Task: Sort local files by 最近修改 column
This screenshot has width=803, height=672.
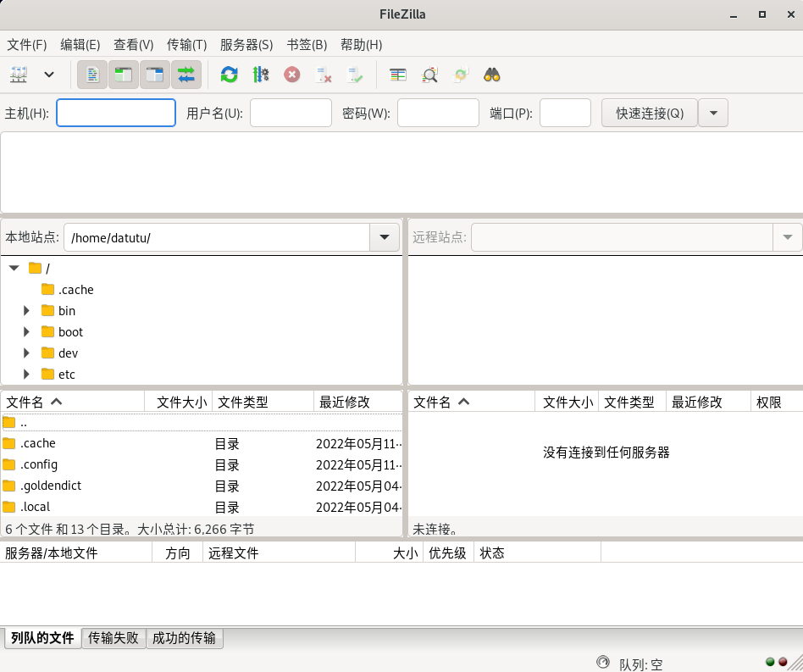Action: 358,402
